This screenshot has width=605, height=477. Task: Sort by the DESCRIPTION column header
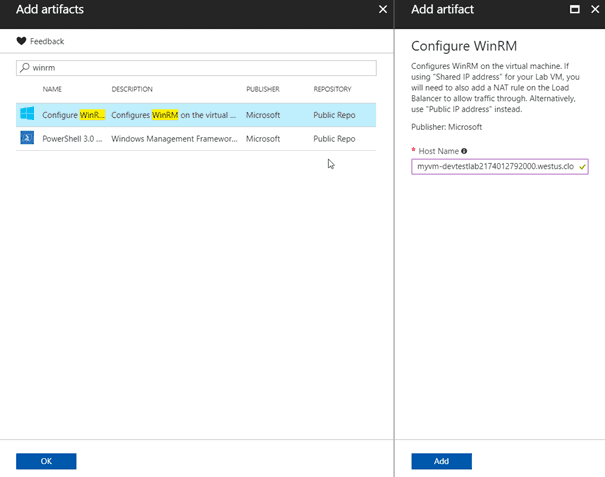coord(132,89)
